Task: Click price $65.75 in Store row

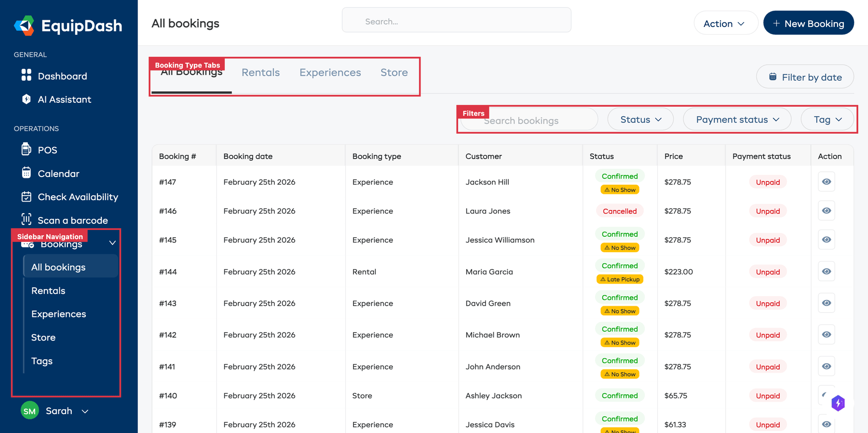Action: point(676,396)
